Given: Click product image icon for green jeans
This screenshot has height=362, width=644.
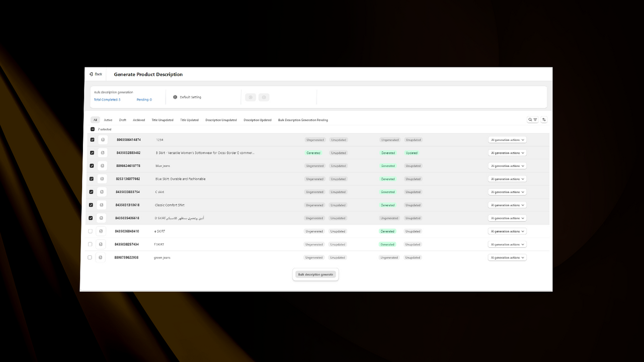Looking at the screenshot, I should (x=101, y=257).
